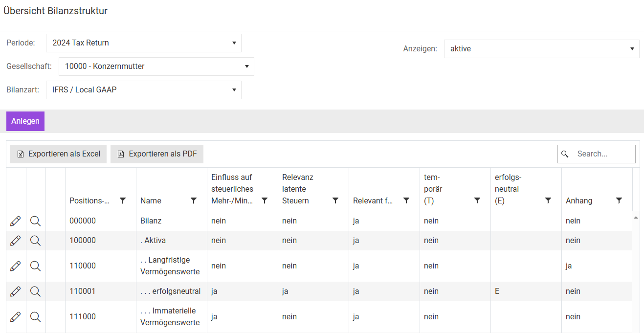Export table via Exportieren als Excel

(59, 154)
